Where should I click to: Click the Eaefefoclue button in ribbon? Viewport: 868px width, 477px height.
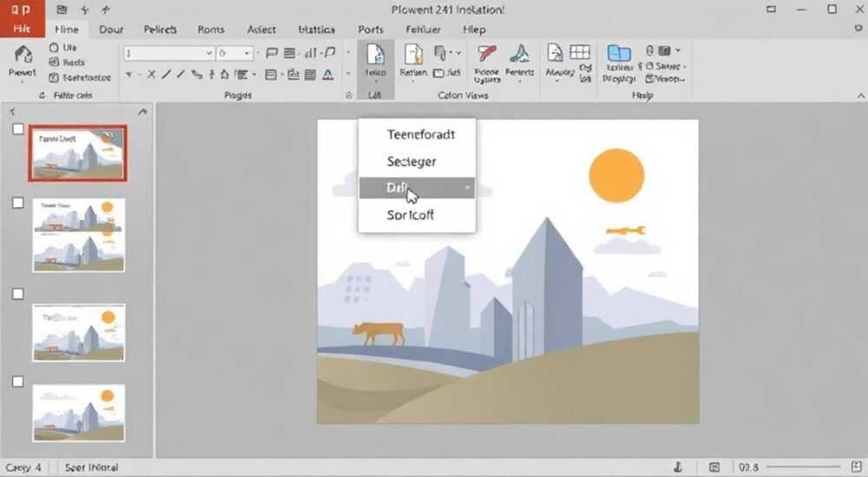[x=80, y=77]
